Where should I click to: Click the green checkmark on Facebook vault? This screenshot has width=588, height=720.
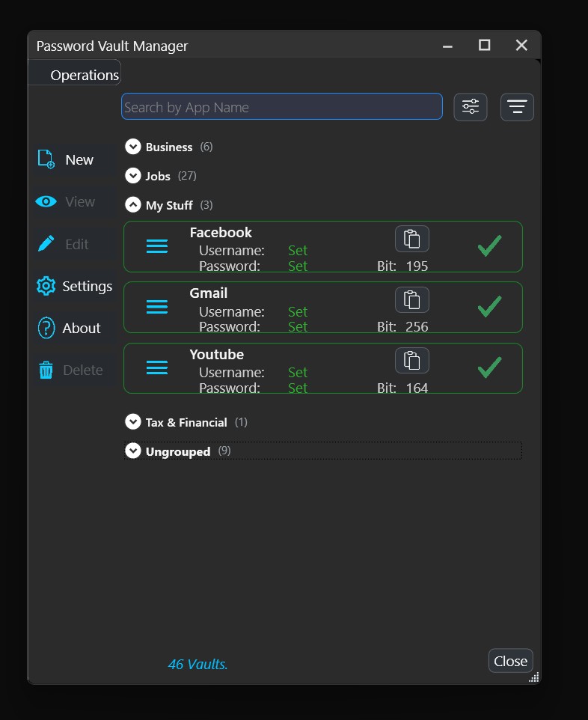coord(490,245)
